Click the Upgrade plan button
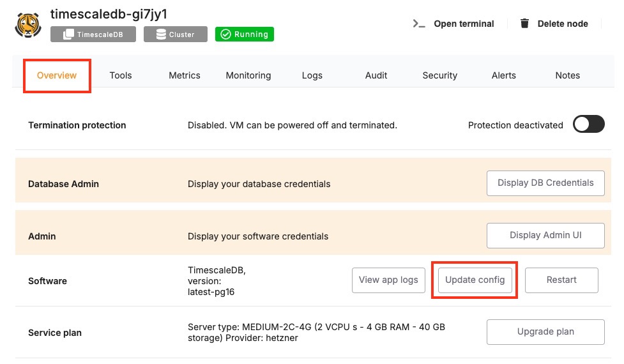 (x=545, y=331)
